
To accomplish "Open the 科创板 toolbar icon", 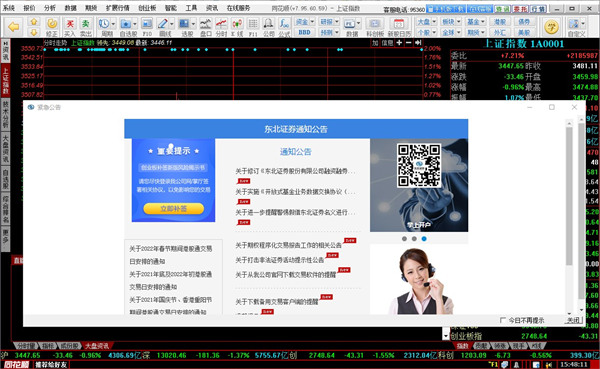I will pos(375,24).
